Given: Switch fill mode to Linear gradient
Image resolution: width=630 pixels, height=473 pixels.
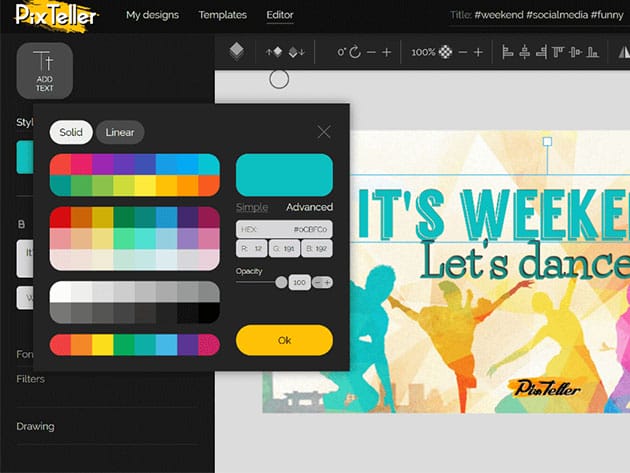Looking at the screenshot, I should [x=120, y=132].
